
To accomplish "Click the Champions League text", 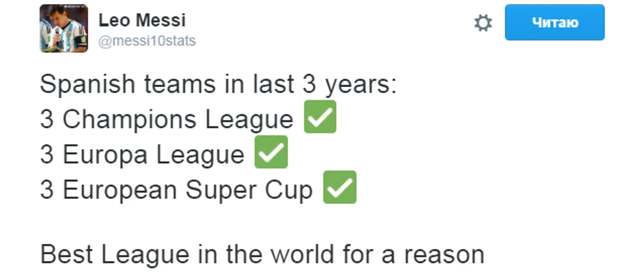I will click(178, 120).
